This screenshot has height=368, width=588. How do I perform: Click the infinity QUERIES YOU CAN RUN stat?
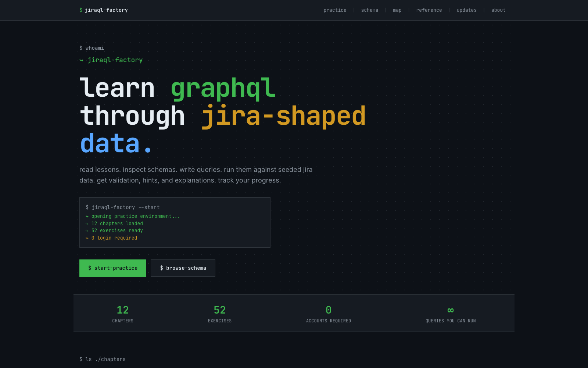coord(451,314)
